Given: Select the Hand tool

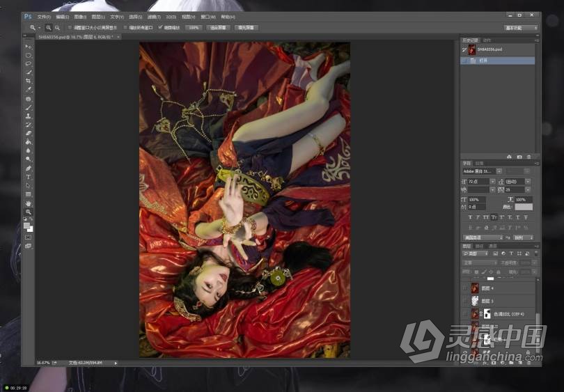Looking at the screenshot, I should [x=28, y=203].
